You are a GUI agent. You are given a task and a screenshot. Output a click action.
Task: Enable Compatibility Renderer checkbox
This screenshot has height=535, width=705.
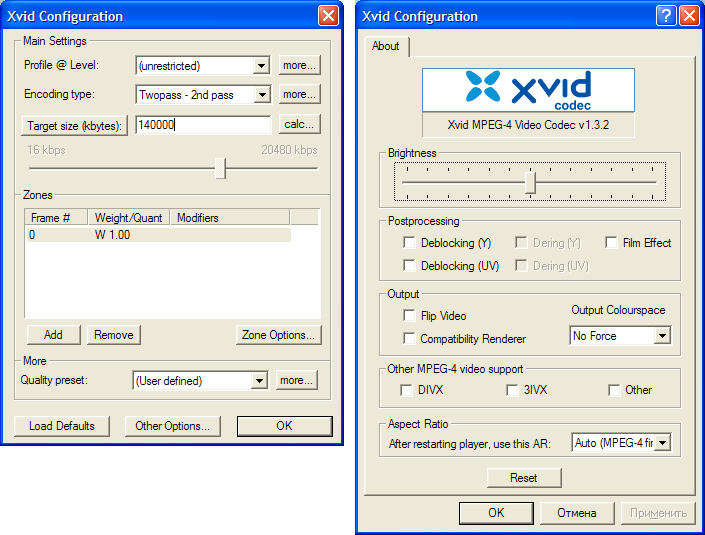pyautogui.click(x=409, y=338)
